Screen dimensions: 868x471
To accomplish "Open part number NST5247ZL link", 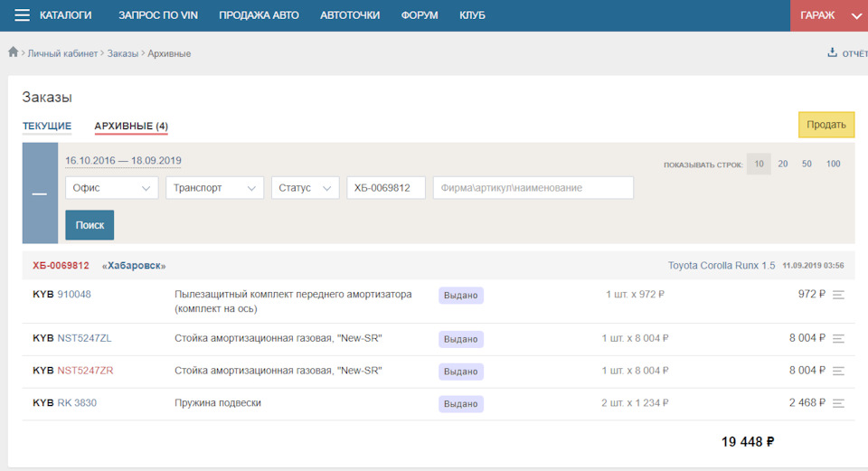I will click(84, 338).
